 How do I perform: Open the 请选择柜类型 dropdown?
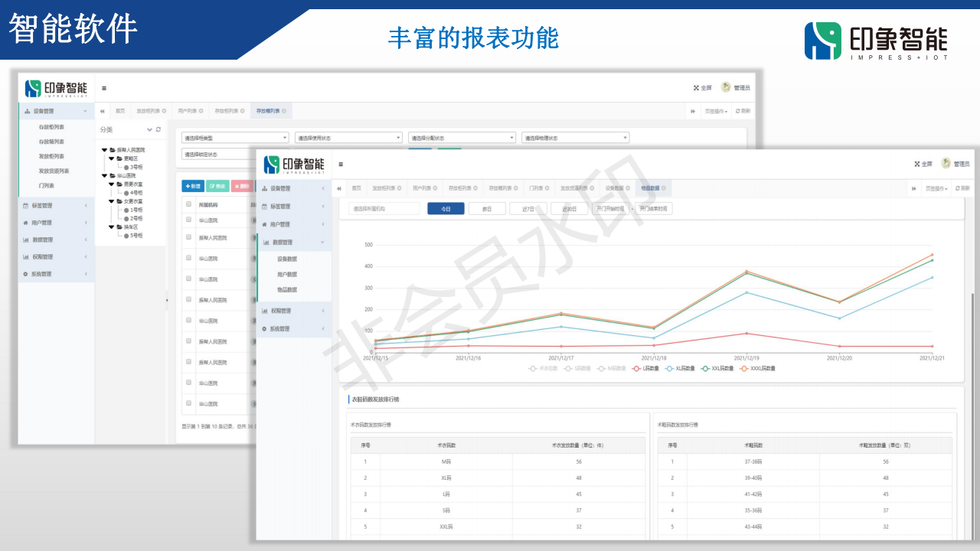pos(235,138)
